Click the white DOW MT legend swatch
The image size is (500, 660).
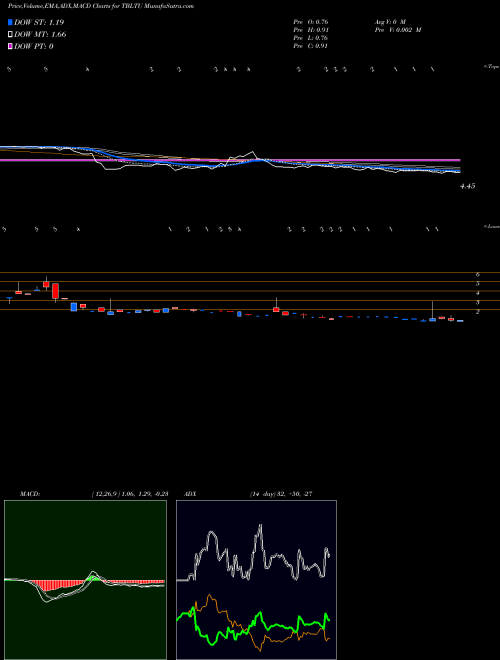pos(10,35)
